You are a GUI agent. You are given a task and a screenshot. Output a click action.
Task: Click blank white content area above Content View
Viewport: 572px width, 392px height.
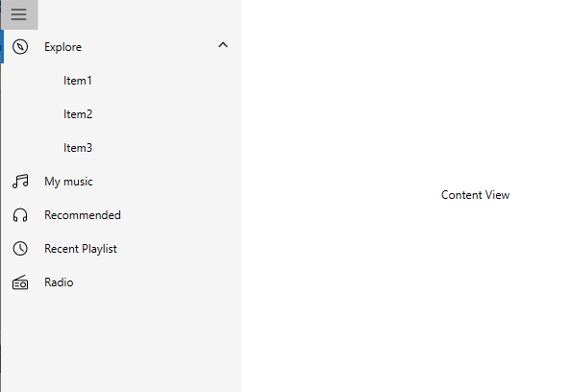(405, 91)
